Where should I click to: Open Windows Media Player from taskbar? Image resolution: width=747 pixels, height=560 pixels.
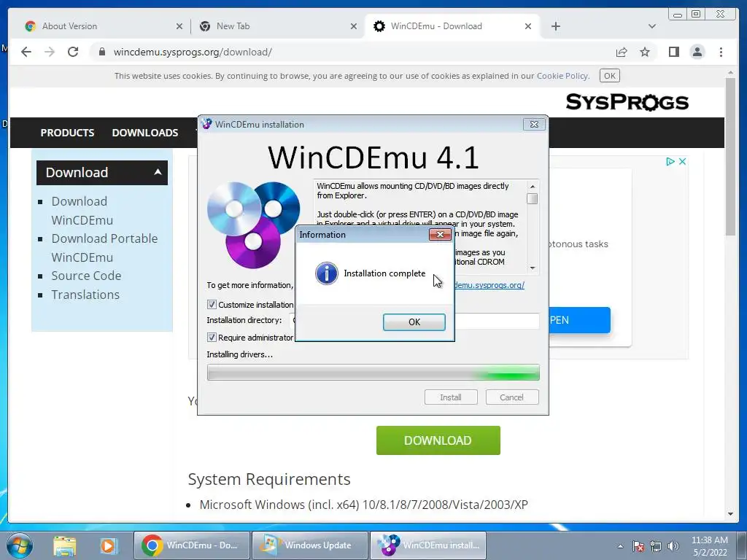point(108,545)
